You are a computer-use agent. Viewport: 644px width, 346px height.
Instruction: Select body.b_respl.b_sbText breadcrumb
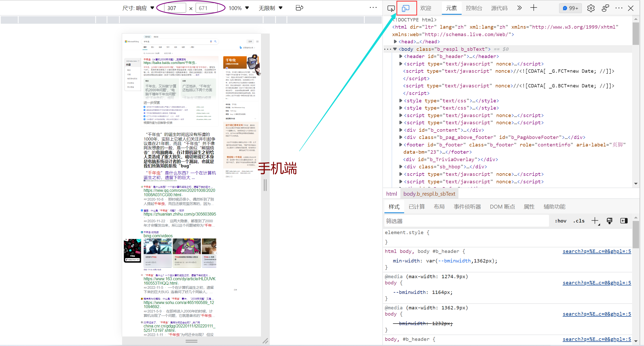point(429,194)
